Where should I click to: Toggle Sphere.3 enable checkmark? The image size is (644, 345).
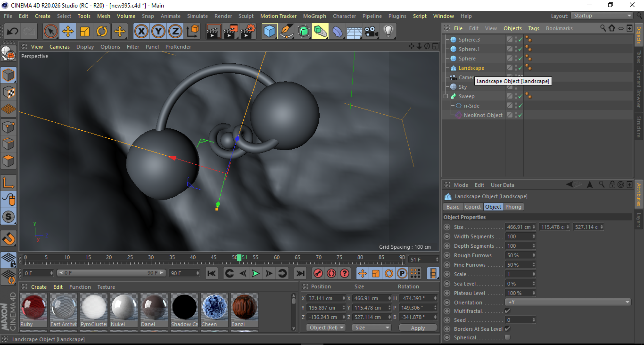click(520, 40)
